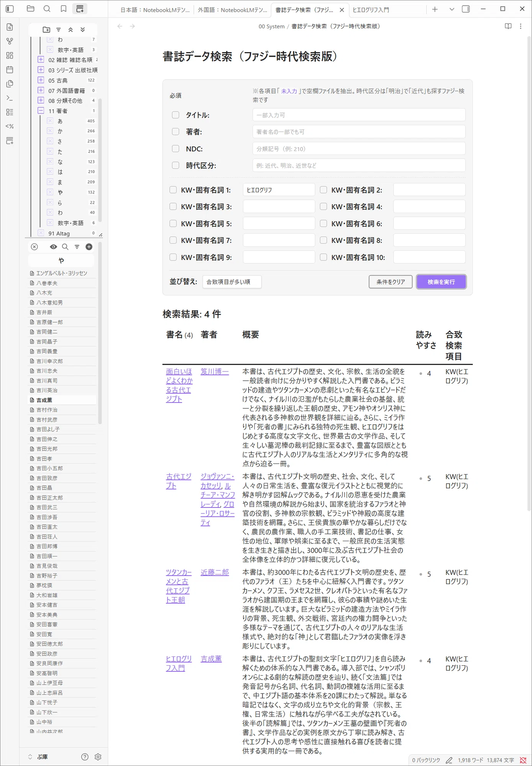Open the help icon at sidebar bottom
This screenshot has height=766, width=532.
(85, 757)
